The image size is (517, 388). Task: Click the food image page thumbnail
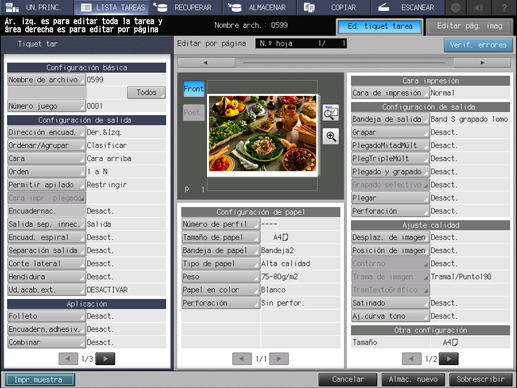(x=262, y=133)
